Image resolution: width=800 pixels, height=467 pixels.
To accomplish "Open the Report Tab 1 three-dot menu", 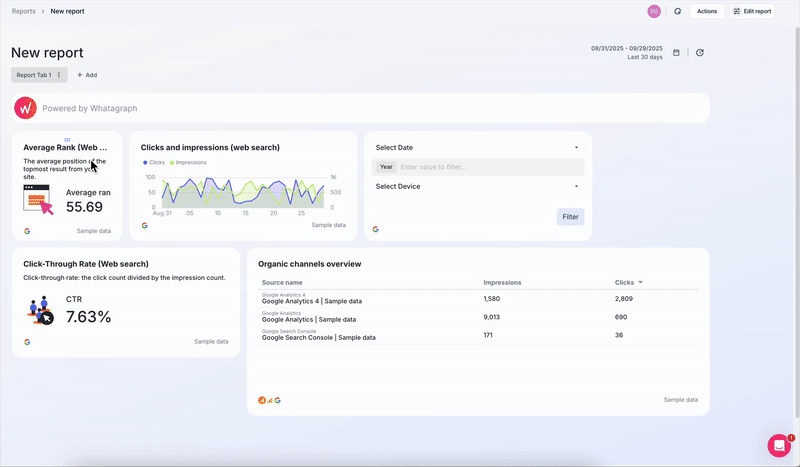I will pyautogui.click(x=59, y=75).
